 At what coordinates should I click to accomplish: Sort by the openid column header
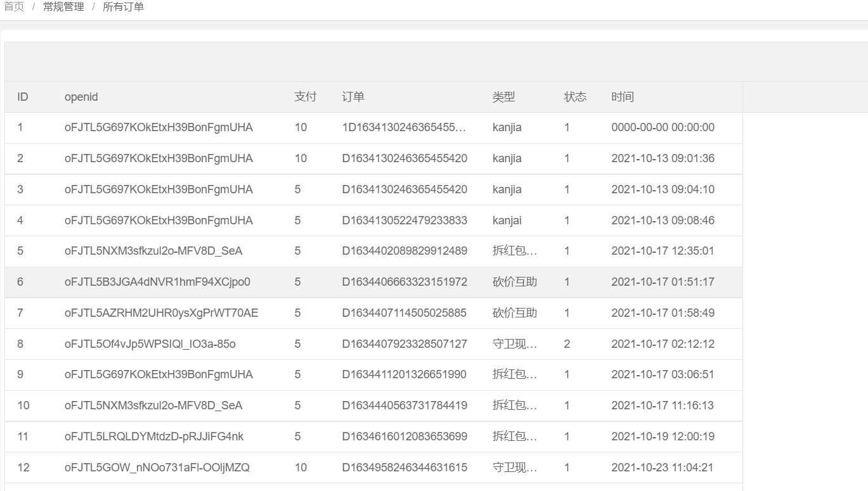81,97
